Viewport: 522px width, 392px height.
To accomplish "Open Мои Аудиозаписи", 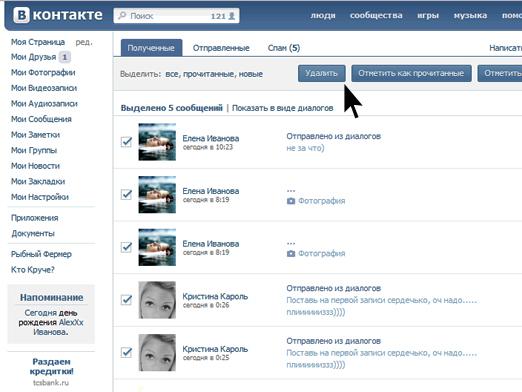I will [x=44, y=104].
